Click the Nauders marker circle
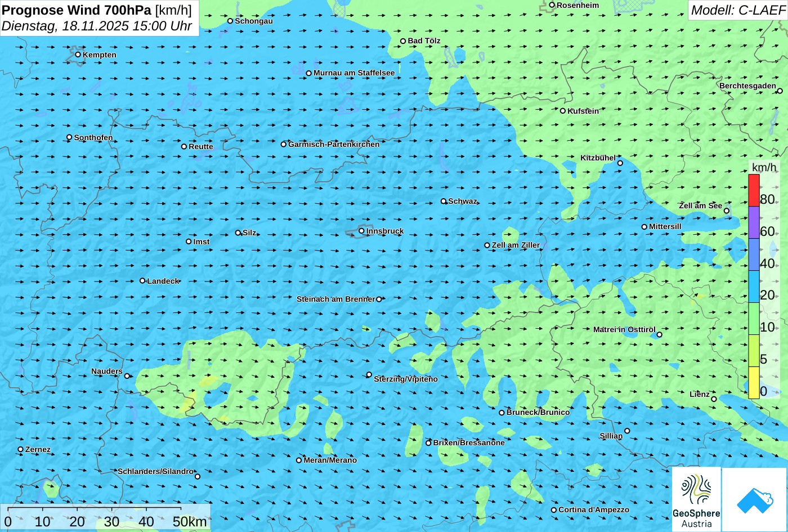The image size is (788, 532). tap(127, 376)
